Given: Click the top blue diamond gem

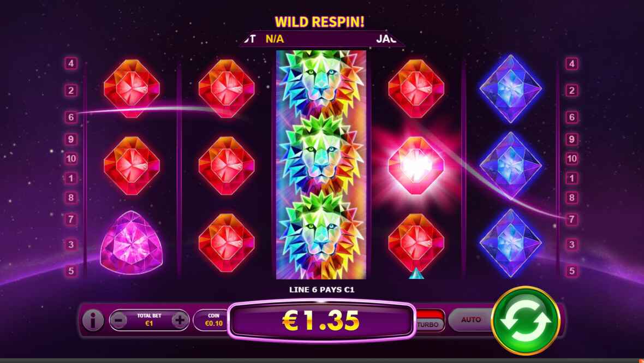Looking at the screenshot, I should click(510, 88).
